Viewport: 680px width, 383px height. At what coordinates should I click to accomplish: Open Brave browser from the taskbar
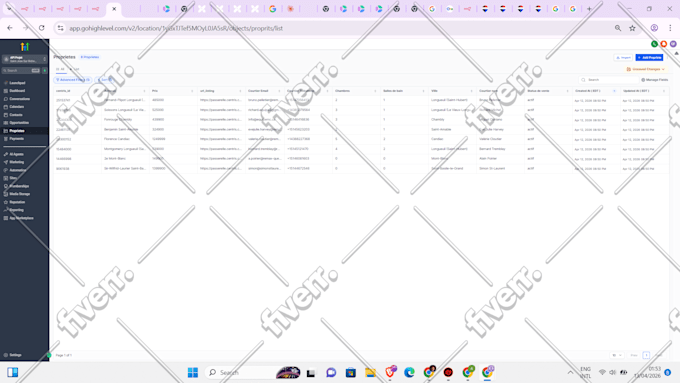390,372
